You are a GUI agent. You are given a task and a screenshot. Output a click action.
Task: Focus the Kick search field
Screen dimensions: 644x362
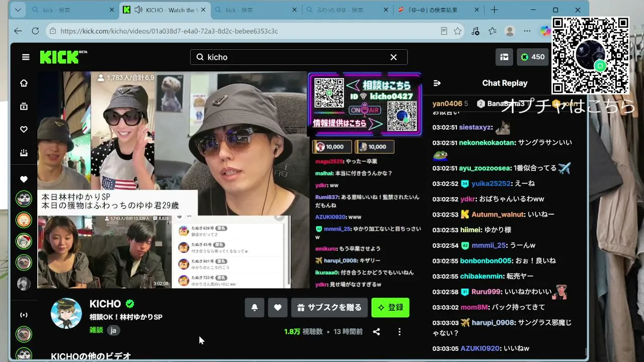(x=299, y=57)
